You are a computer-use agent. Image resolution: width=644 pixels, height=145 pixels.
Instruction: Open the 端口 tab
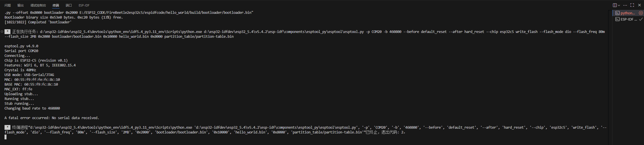(69, 5)
